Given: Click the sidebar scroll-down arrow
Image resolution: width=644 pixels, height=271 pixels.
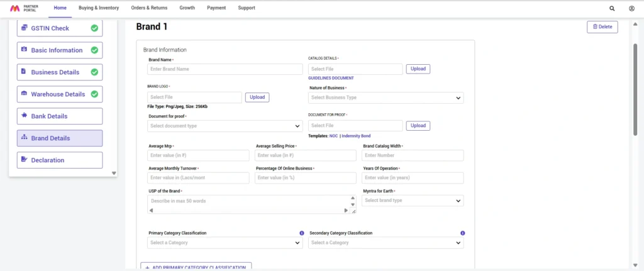Looking at the screenshot, I should pyautogui.click(x=114, y=174).
